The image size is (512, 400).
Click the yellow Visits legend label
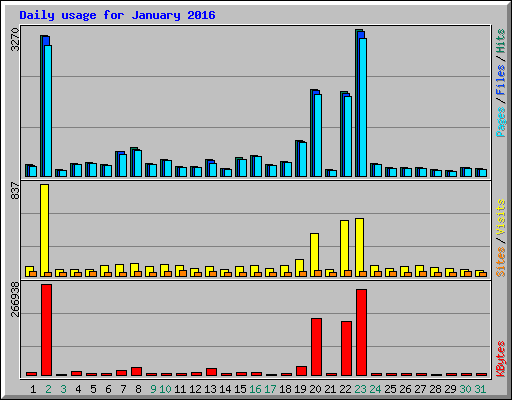pyautogui.click(x=501, y=218)
